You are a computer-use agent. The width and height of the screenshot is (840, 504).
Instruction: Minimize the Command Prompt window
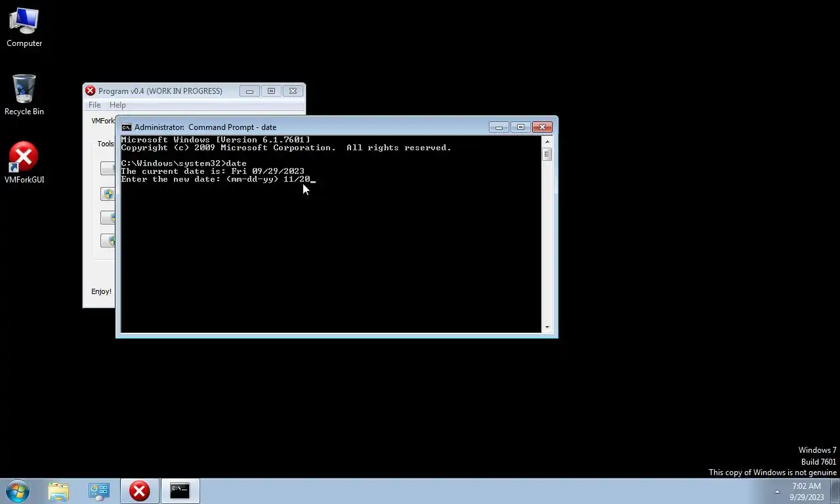(x=499, y=127)
